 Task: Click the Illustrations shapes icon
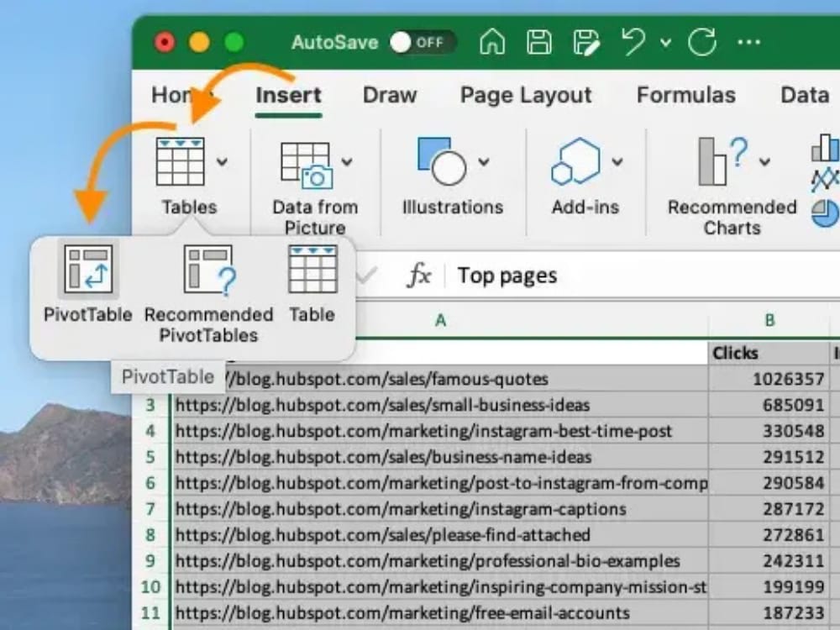click(442, 161)
